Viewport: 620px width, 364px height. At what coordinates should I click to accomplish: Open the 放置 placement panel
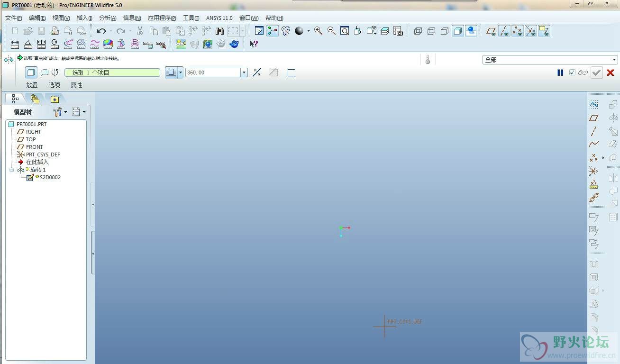32,85
